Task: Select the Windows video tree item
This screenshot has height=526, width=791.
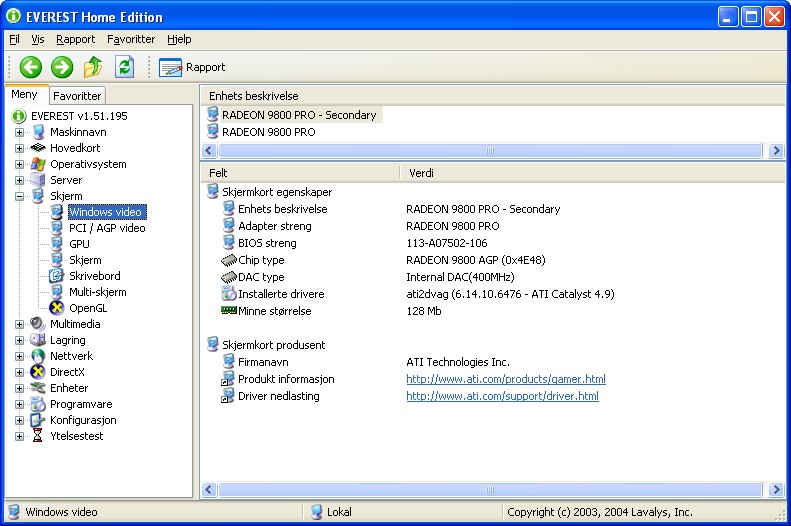Action: 107,212
